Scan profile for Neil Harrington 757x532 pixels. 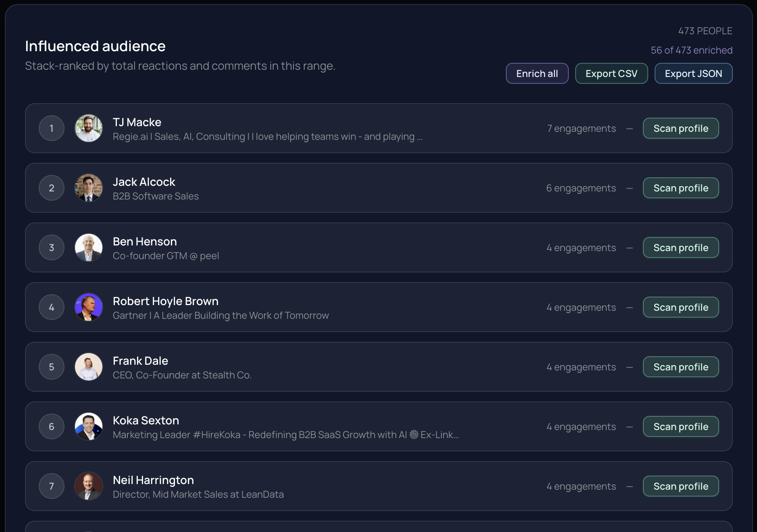pyautogui.click(x=681, y=486)
